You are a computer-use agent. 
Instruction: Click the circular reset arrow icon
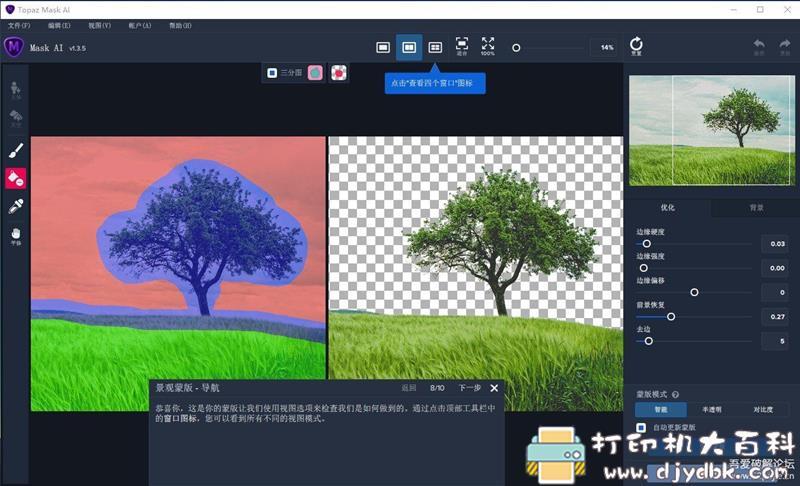[636, 46]
